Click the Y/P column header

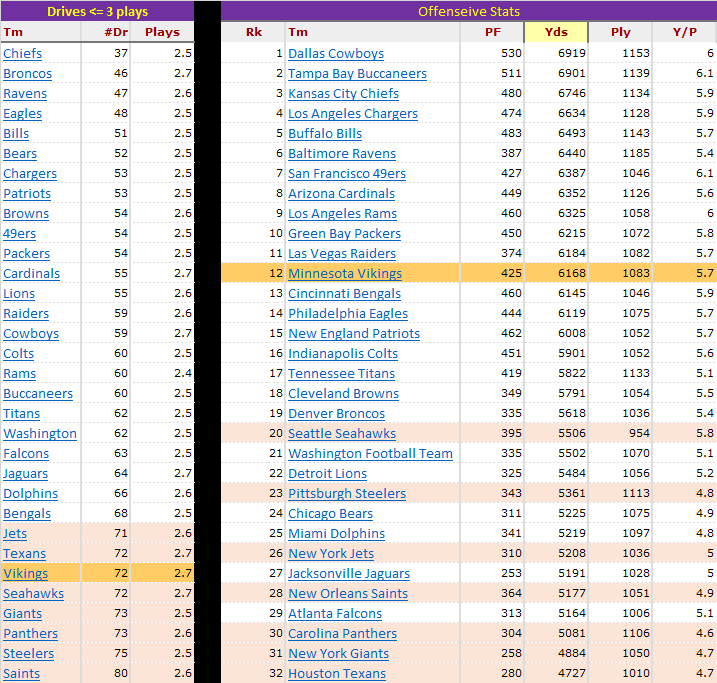685,32
